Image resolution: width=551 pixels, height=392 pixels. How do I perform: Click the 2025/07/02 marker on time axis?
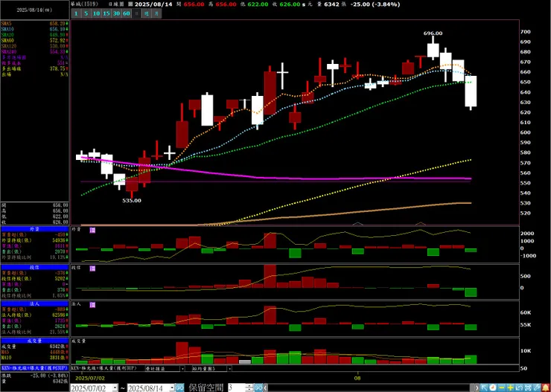[x=90, y=379]
